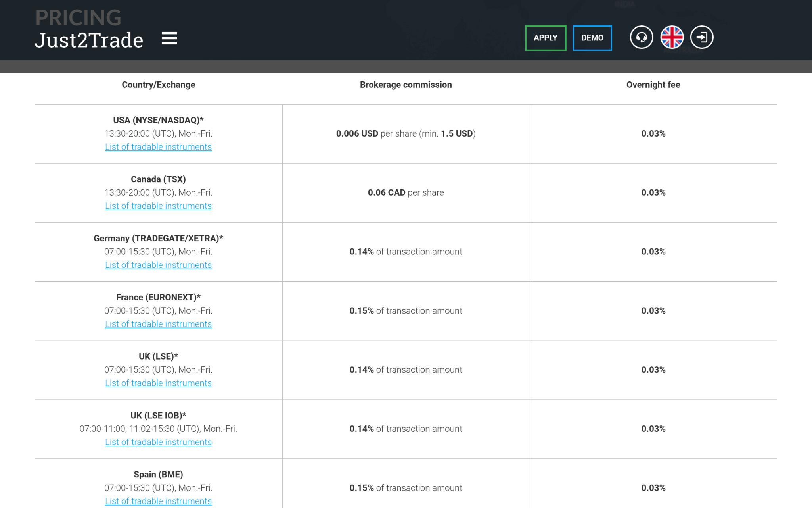This screenshot has height=508, width=812.
Task: Open USA NYSE/NASDAQ tradable instruments list
Action: pyautogui.click(x=158, y=147)
